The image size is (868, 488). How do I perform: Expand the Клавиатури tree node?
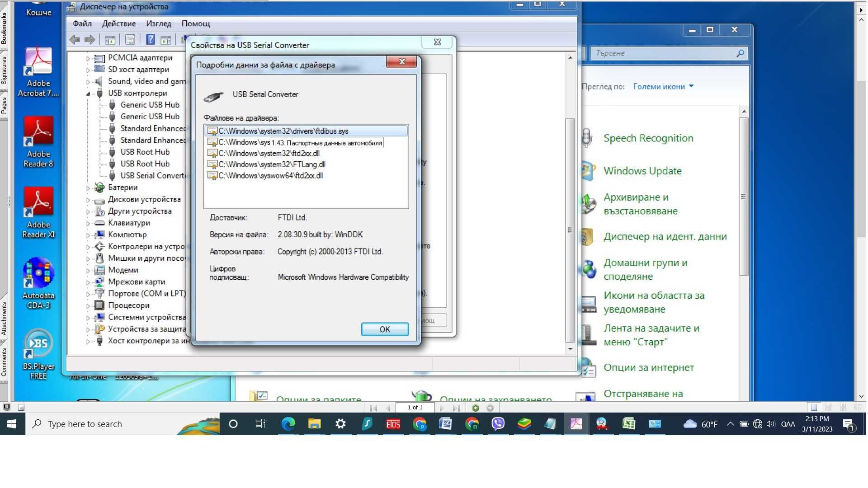88,223
